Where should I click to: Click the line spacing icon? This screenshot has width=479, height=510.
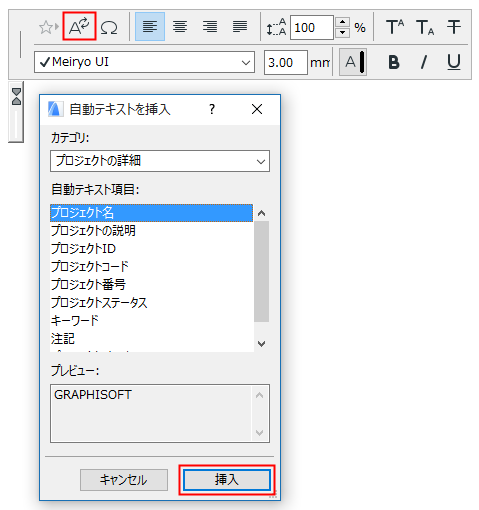[276, 27]
